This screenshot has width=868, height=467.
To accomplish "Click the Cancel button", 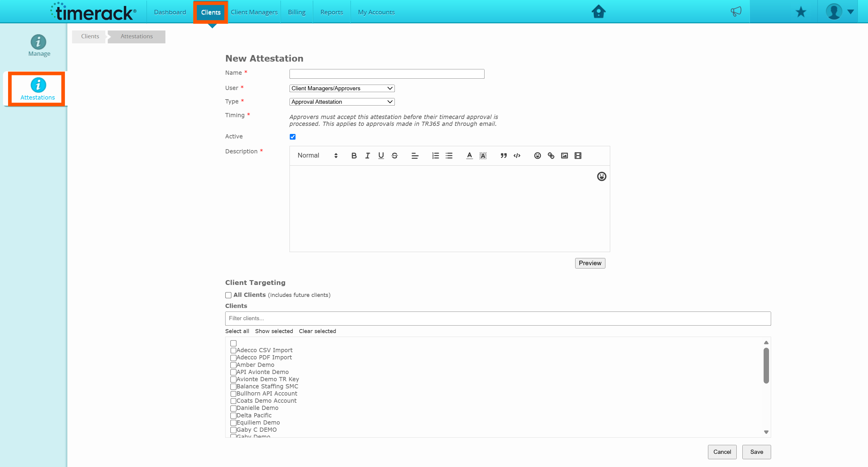I will 722,452.
